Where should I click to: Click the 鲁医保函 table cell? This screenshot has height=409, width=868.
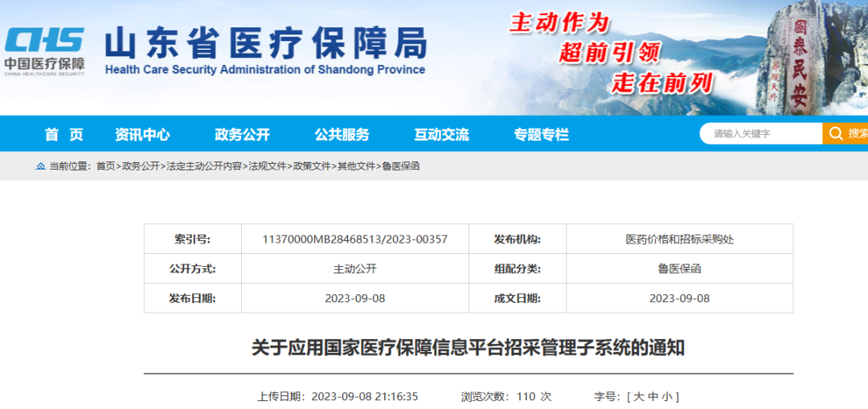click(x=680, y=269)
